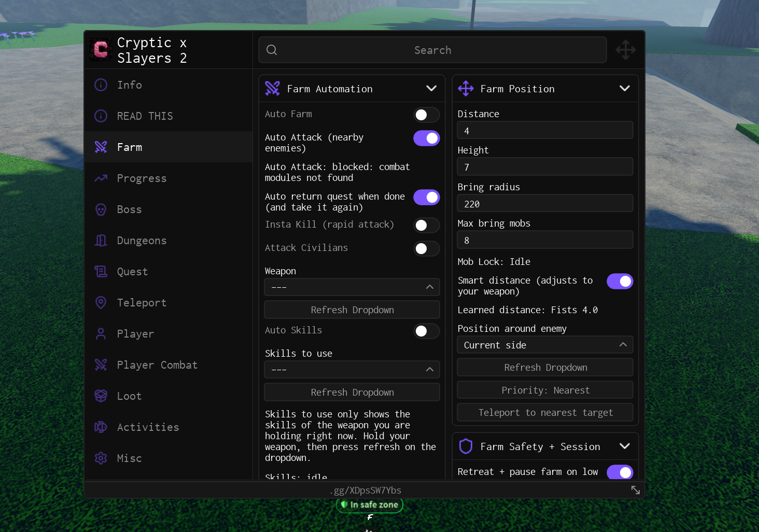Click the Teleport pin icon

pos(101,303)
